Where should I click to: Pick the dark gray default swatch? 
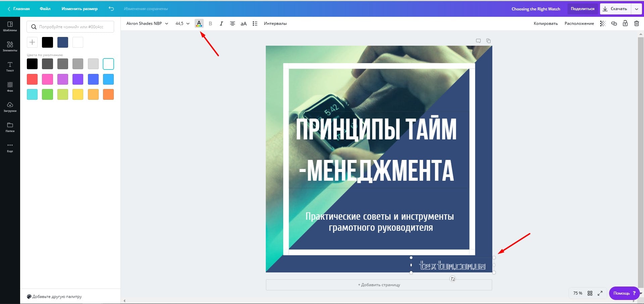pos(47,64)
